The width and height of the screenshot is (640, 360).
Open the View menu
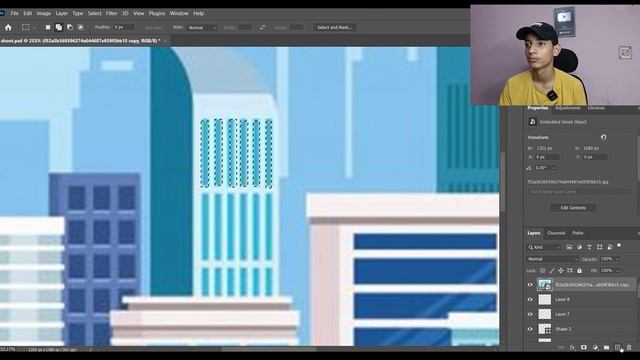138,13
